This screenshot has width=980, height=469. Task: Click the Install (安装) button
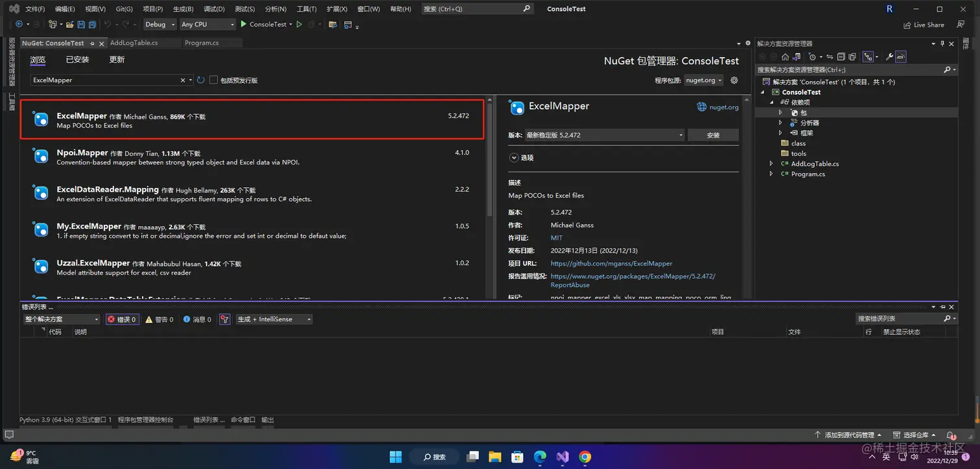click(713, 135)
